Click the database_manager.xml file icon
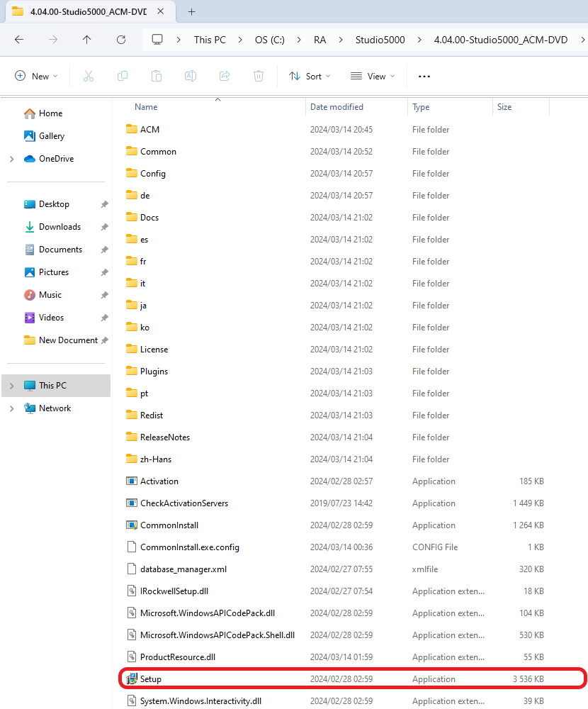 click(x=132, y=569)
